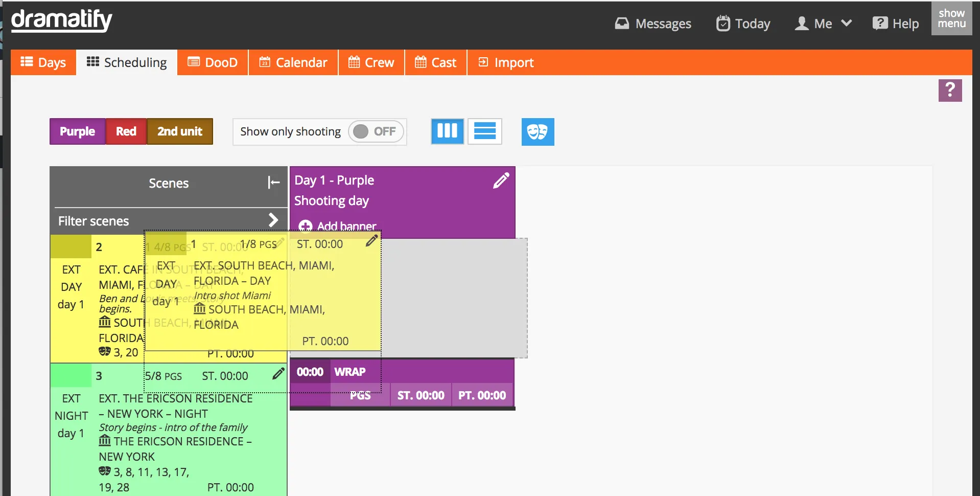This screenshot has height=496, width=980.
Task: Click the Today calendar-check icon
Action: 723,23
